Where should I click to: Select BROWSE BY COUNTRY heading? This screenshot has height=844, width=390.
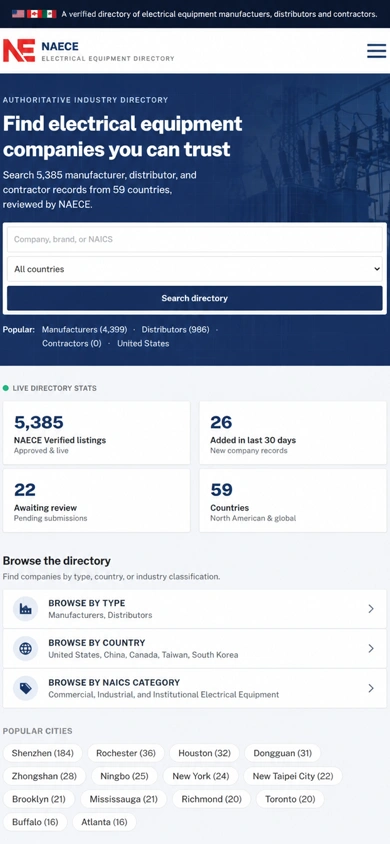coord(97,643)
